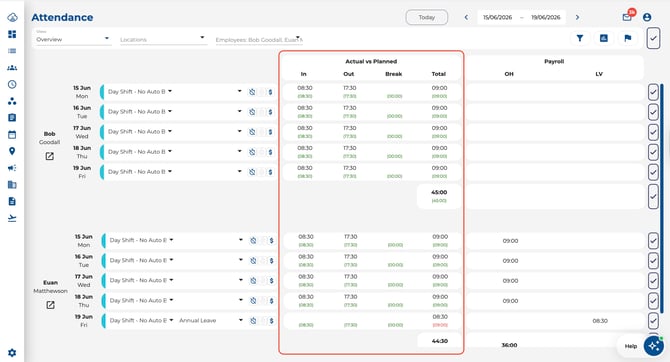Open the calendar icon in sidebar

tap(12, 135)
